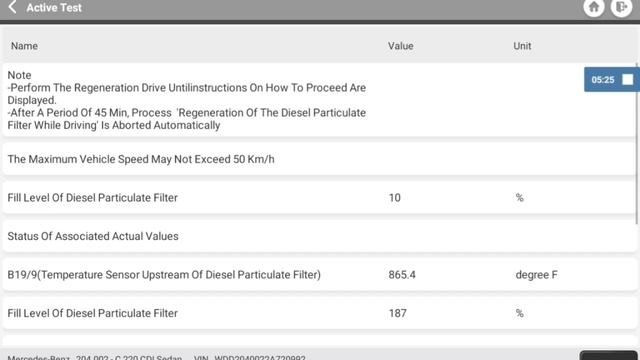Click the Status Of Associated Actual Values row
640x360 pixels.
point(319,236)
